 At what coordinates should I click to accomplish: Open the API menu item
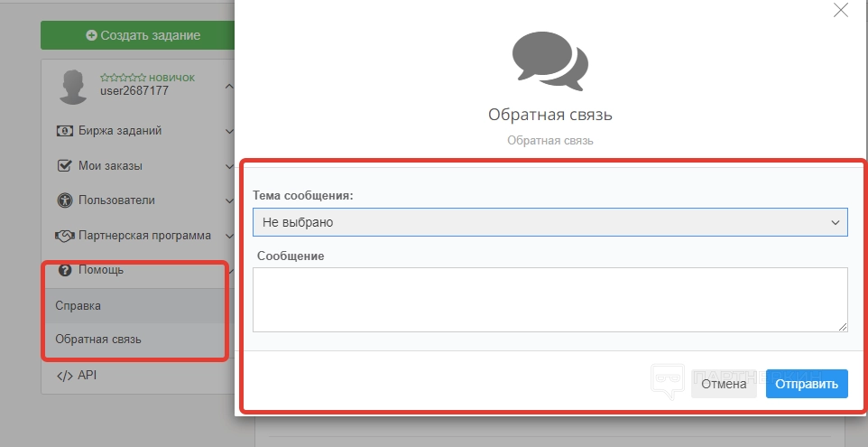click(87, 375)
